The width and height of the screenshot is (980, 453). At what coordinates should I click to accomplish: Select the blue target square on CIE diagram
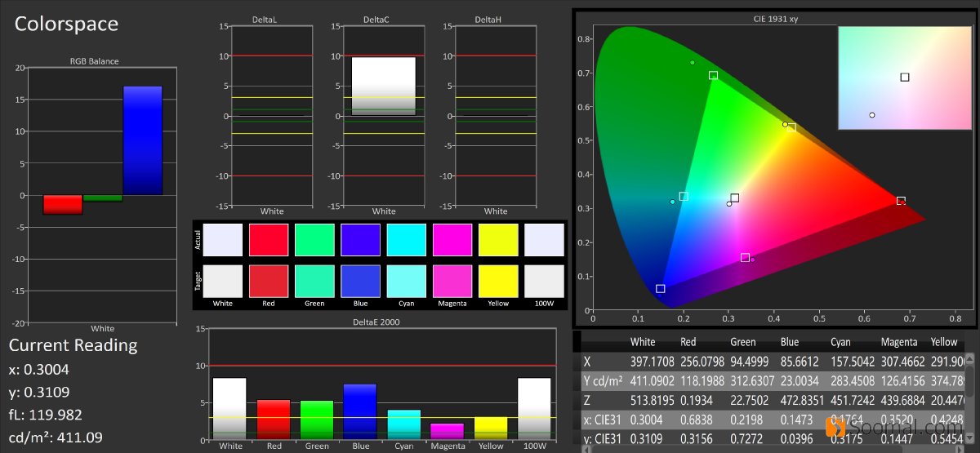(660, 289)
